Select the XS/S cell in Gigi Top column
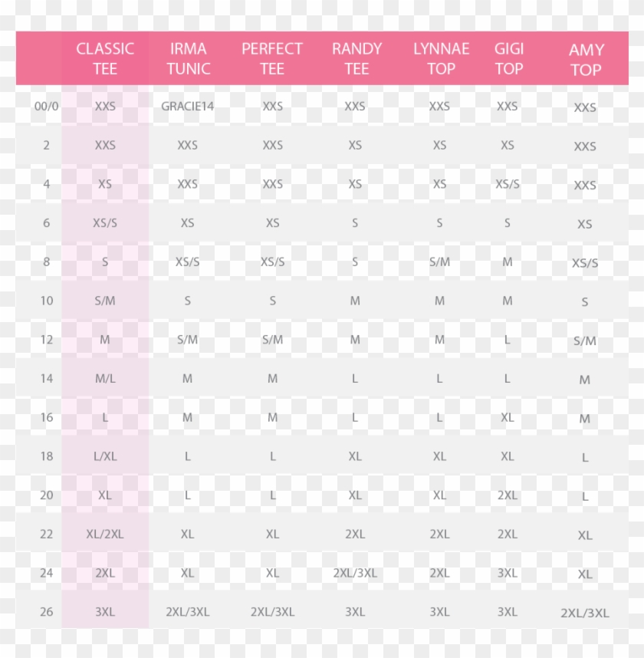This screenshot has height=658, width=644. pyautogui.click(x=507, y=184)
